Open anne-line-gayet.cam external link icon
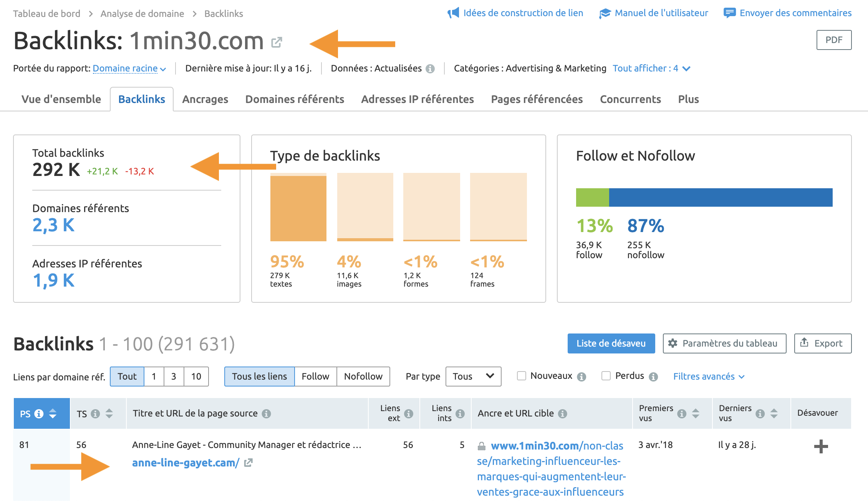The width and height of the screenshot is (868, 501). pos(248,463)
